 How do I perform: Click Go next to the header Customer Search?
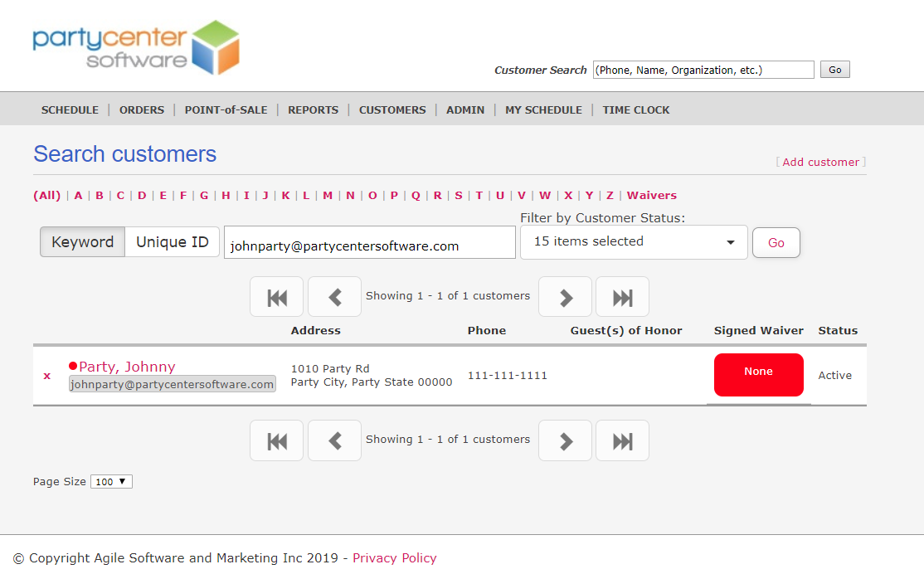click(x=835, y=70)
